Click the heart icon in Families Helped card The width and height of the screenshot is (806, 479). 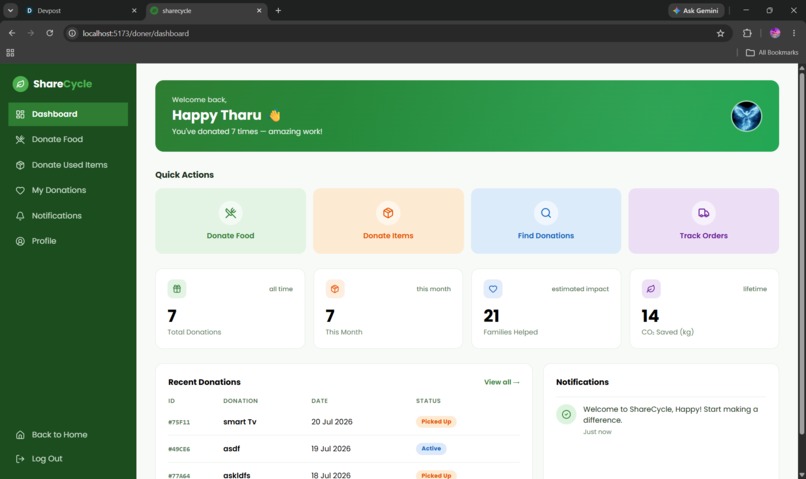tap(492, 289)
